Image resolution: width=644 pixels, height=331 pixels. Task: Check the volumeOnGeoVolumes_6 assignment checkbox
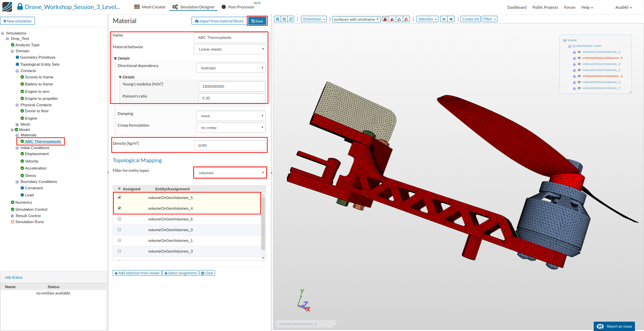pos(119,219)
